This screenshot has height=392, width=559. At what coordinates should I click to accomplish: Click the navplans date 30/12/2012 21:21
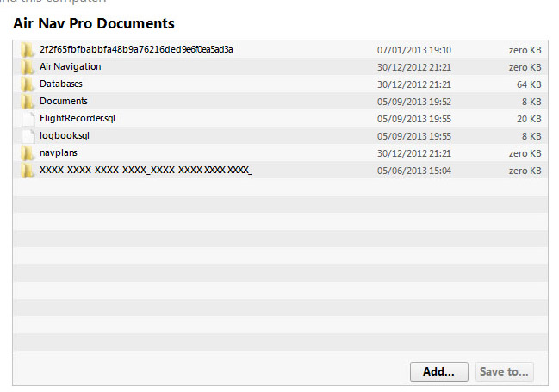click(414, 153)
